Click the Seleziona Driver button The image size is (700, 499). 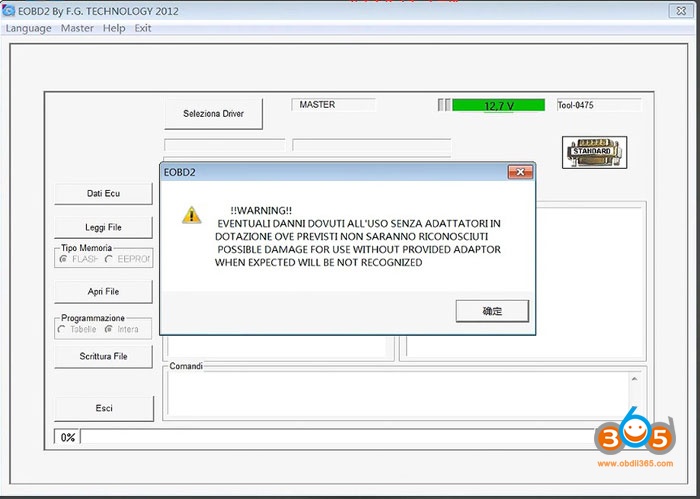213,114
